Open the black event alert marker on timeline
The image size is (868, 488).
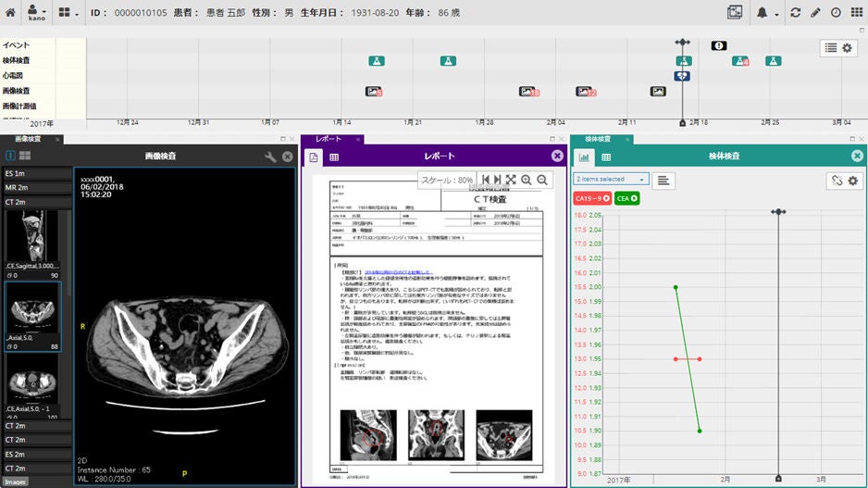pos(718,45)
